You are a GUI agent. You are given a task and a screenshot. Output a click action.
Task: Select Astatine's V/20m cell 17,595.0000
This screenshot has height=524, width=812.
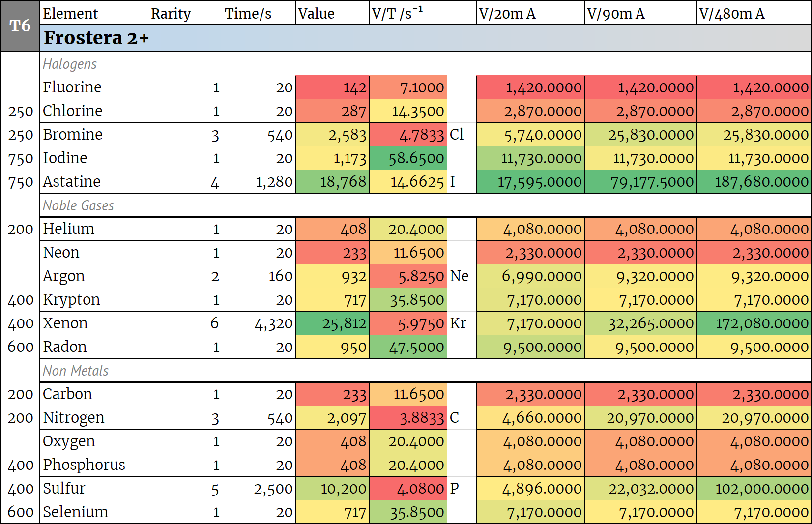tap(530, 182)
